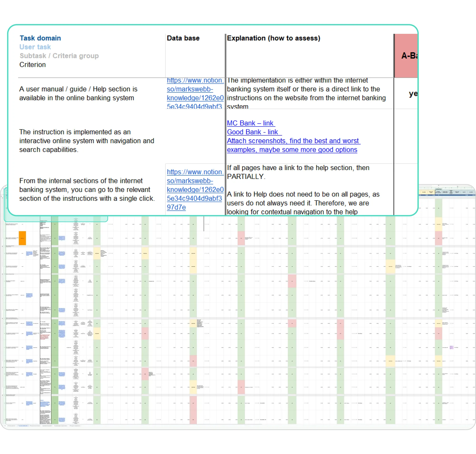Select a red highlighted cell in the evaluation grid
Screen dimensions: 476x454
coord(242,238)
